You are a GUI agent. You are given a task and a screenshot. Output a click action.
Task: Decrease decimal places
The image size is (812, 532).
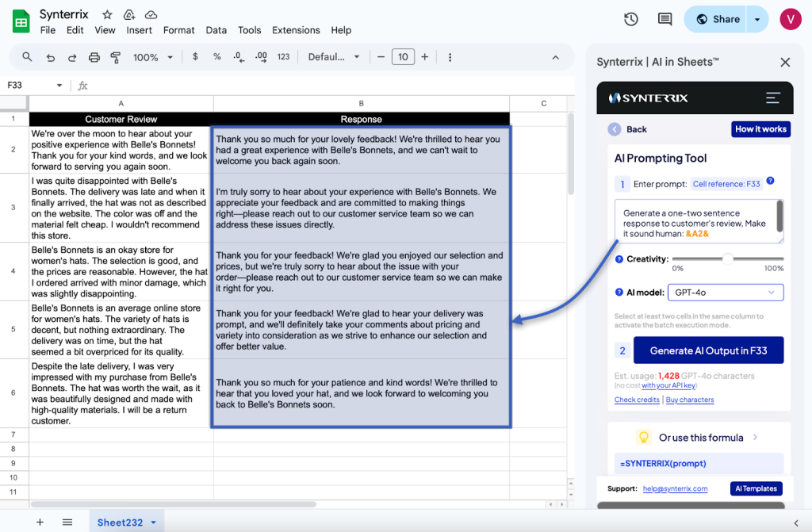[x=239, y=57]
